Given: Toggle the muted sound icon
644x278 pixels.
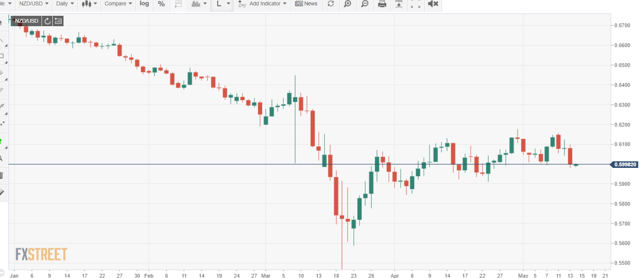Looking at the screenshot, I should point(433,4).
